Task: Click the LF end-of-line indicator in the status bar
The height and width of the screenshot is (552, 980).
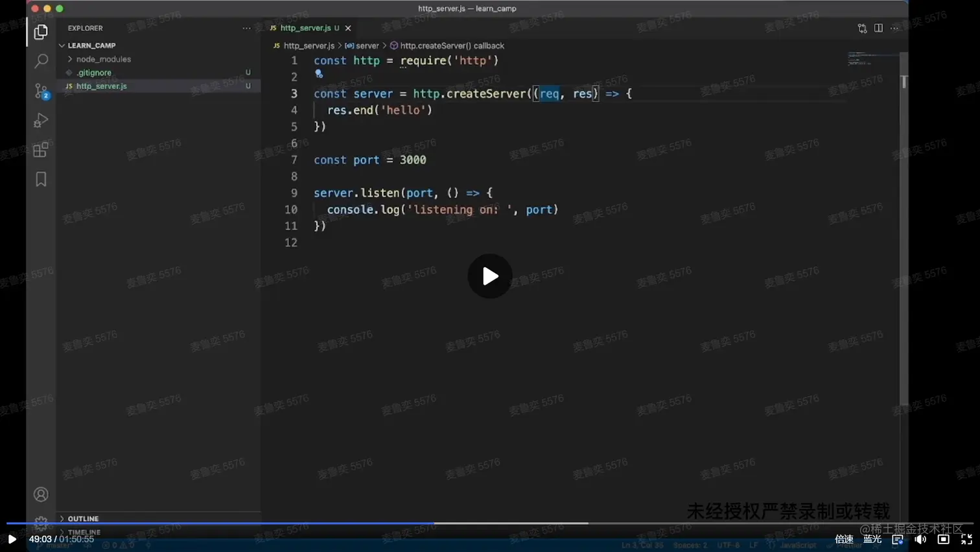Action: tap(754, 546)
